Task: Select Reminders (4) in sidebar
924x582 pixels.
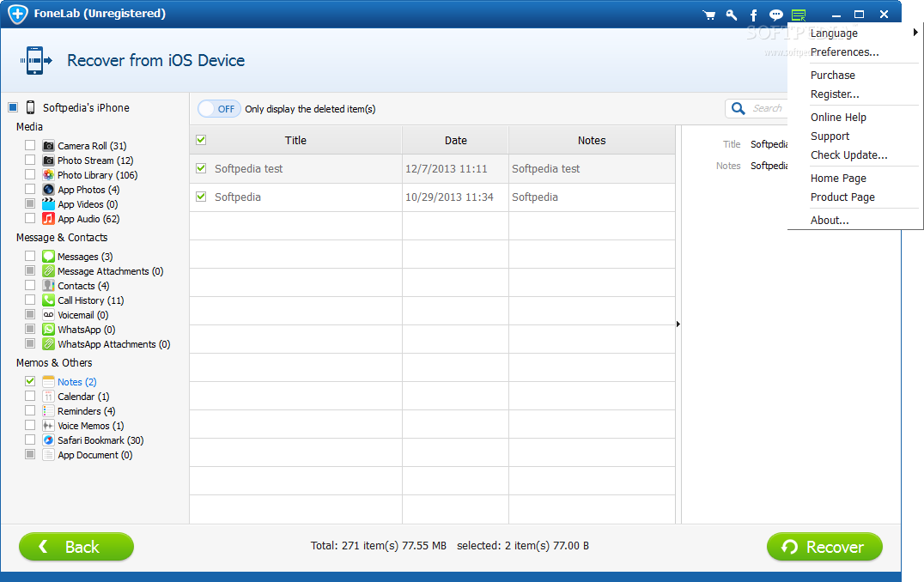Action: pyautogui.click(x=86, y=411)
